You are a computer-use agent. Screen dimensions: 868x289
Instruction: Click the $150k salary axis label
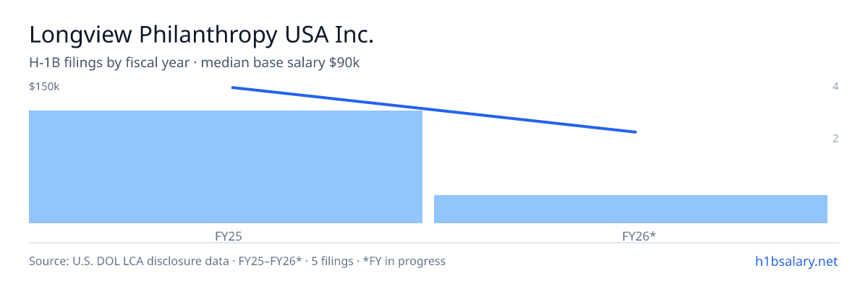click(x=44, y=87)
